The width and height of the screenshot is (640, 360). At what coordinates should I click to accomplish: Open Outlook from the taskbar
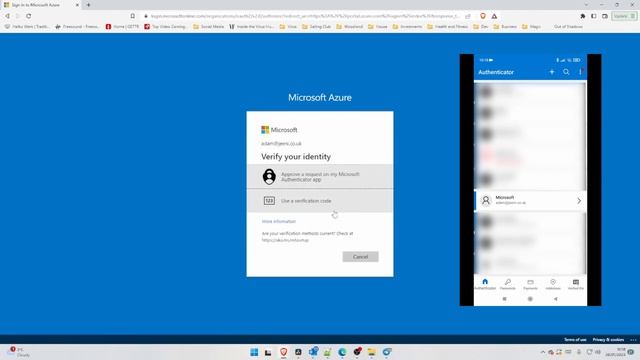click(x=313, y=352)
